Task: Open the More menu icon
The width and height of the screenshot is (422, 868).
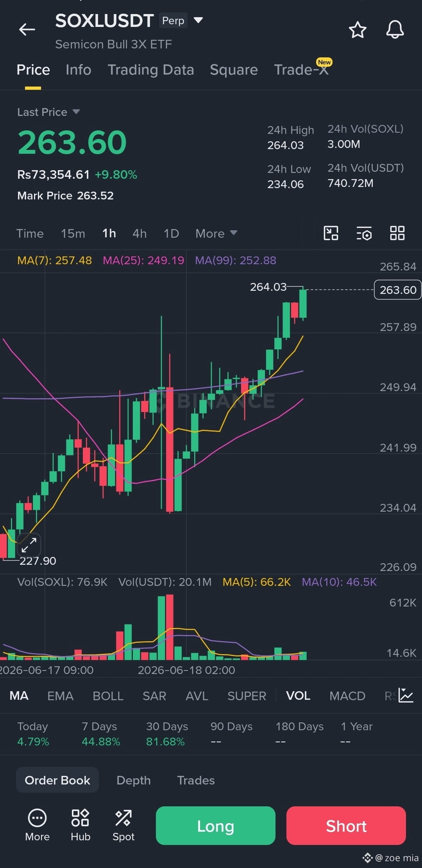Action: coord(38,825)
